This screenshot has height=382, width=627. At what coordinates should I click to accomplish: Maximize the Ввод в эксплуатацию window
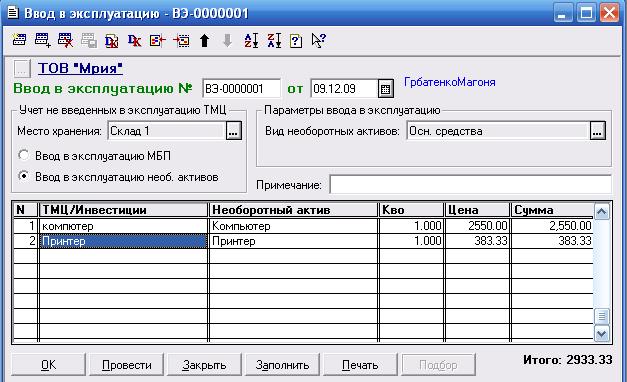[586, 13]
